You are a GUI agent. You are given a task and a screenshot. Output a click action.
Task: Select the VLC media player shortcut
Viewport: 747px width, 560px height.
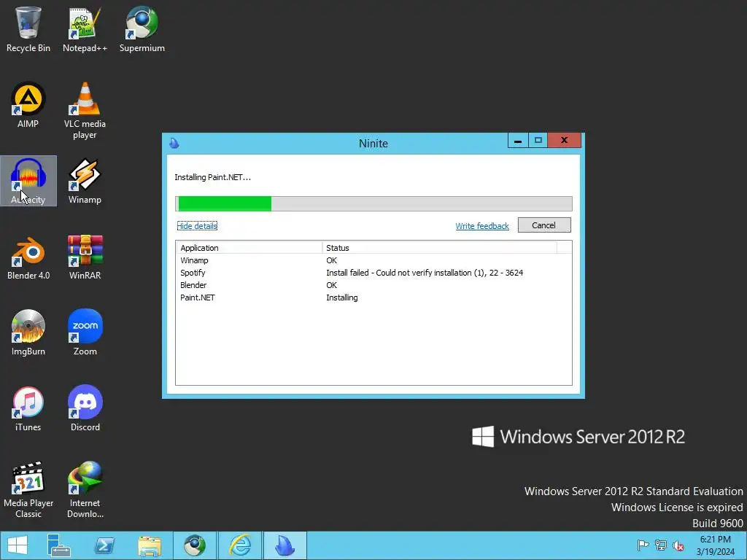tap(85, 111)
